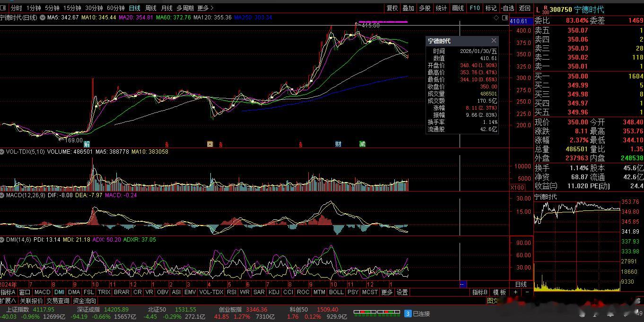Screen dimensions: 644x322
Task: Zoom out the chart with the − button
Action: (x=527, y=292)
